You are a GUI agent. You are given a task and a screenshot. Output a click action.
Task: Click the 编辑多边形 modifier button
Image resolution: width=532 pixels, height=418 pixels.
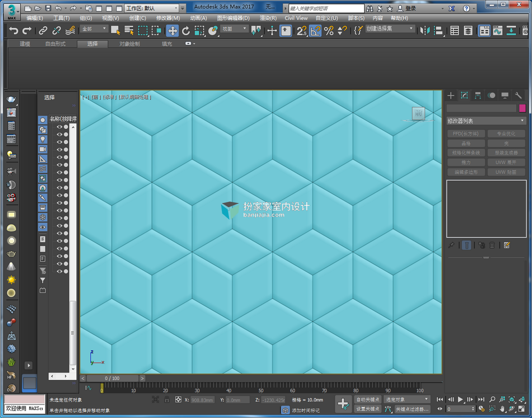click(x=466, y=172)
